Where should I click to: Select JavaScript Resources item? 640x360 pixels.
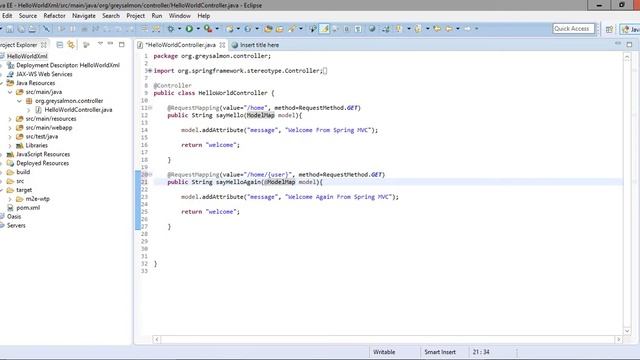coord(43,154)
